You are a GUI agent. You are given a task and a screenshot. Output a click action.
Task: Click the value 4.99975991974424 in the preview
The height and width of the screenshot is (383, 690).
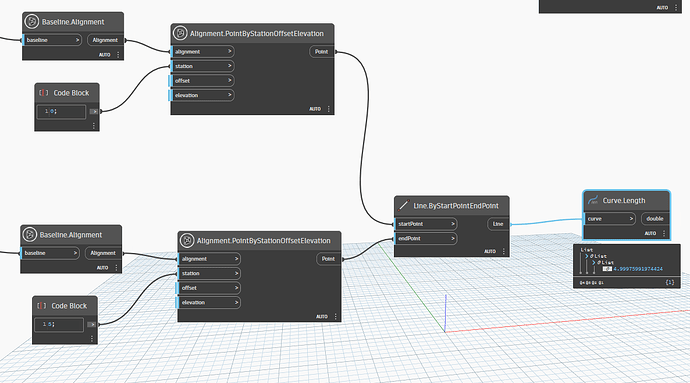point(638,269)
